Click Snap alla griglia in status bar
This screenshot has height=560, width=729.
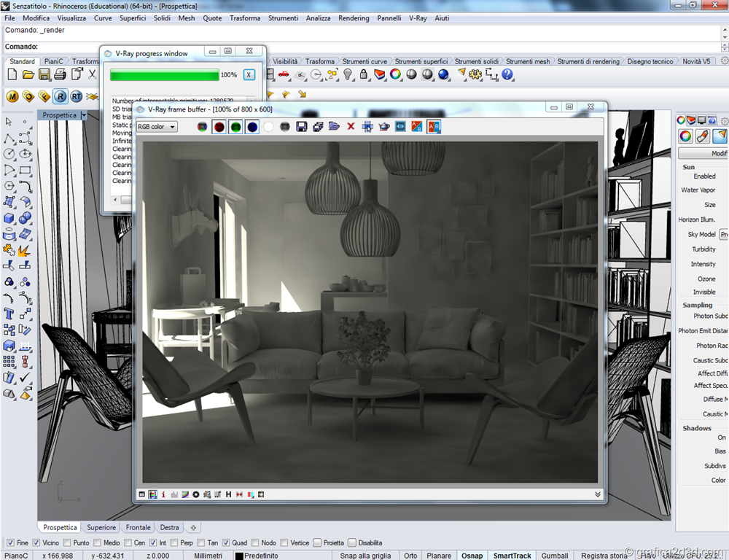365,556
